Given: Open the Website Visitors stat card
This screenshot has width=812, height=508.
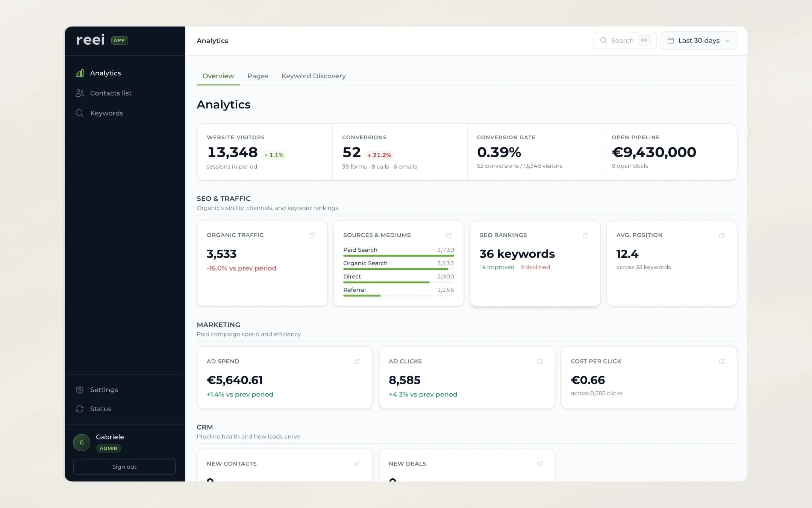Looking at the screenshot, I should pyautogui.click(x=265, y=152).
